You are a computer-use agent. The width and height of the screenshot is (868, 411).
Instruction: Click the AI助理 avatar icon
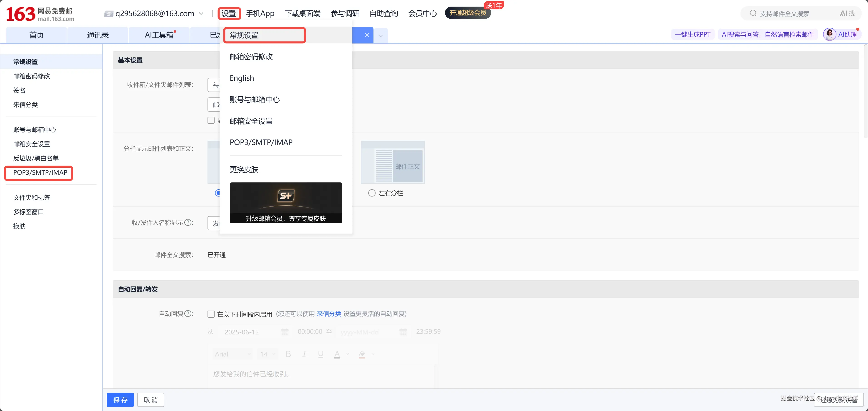(x=829, y=34)
